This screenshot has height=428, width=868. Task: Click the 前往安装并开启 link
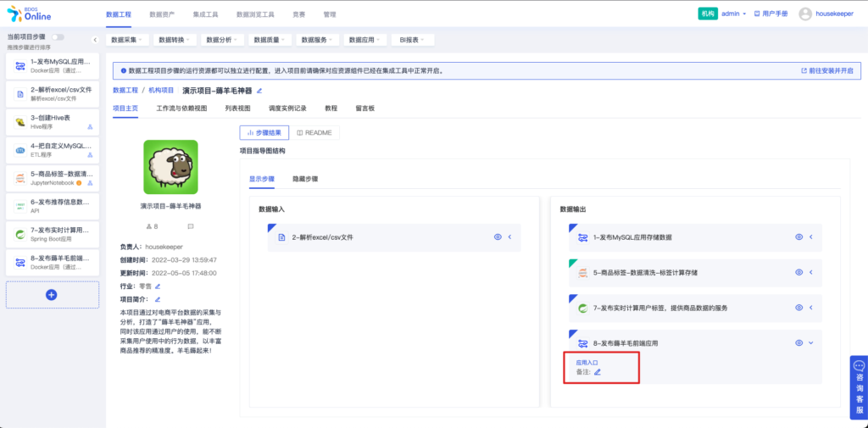pyautogui.click(x=827, y=71)
